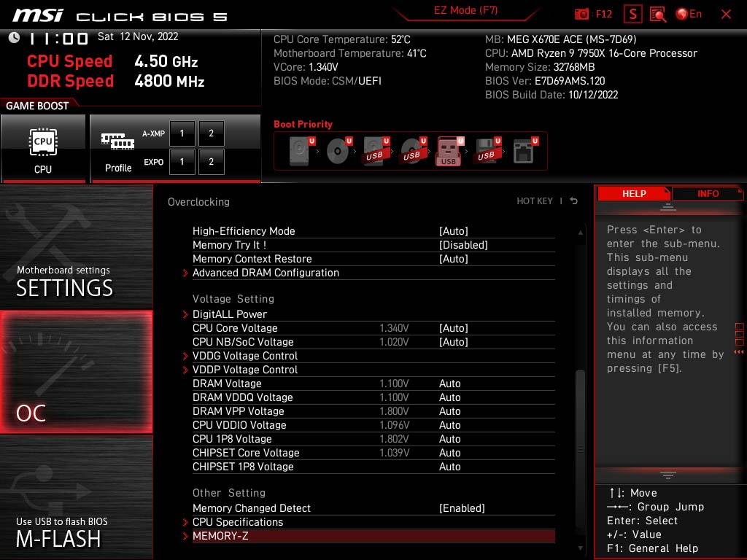Open the OC overclocking section
747x560 pixels.
click(x=76, y=372)
